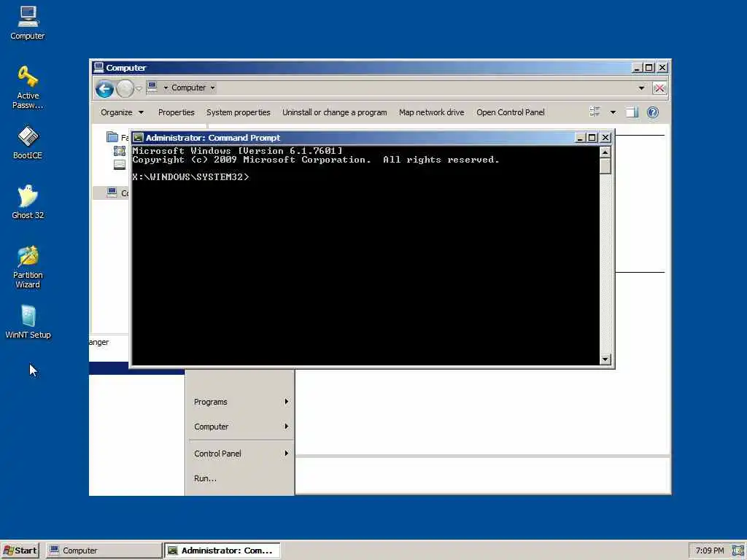Screen dimensions: 747x560
Task: Click Computer window title bar icon
Action: click(x=98, y=67)
